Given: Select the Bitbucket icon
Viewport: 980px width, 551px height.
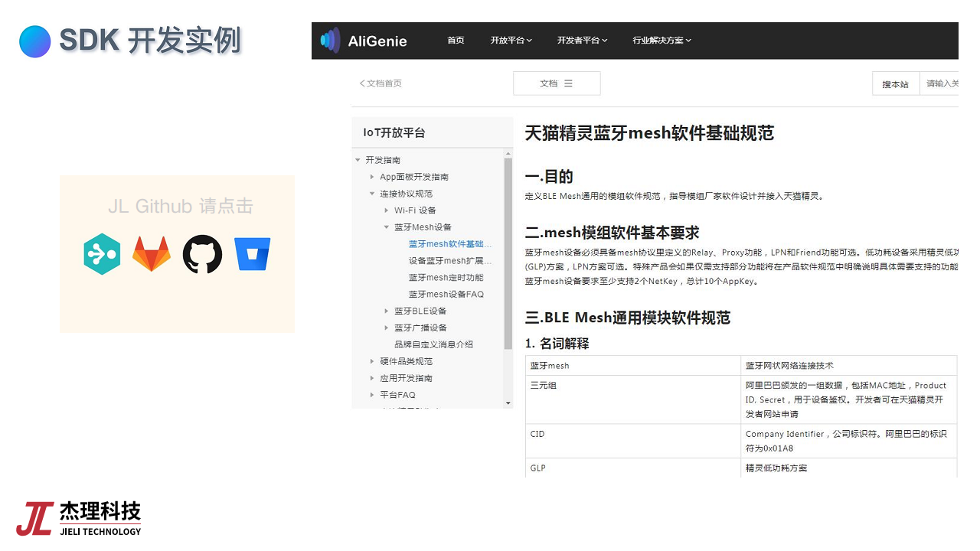Looking at the screenshot, I should tap(253, 253).
